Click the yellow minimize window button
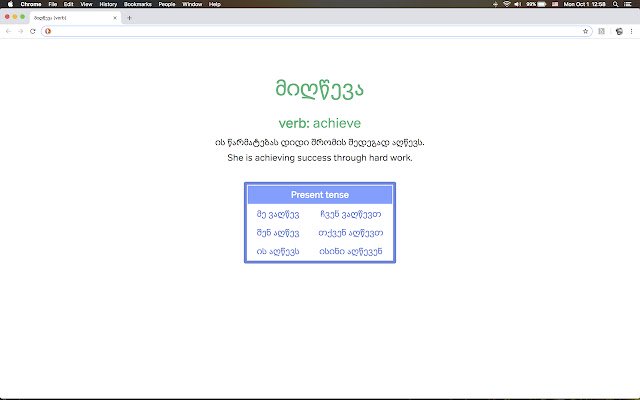 tap(15, 17)
